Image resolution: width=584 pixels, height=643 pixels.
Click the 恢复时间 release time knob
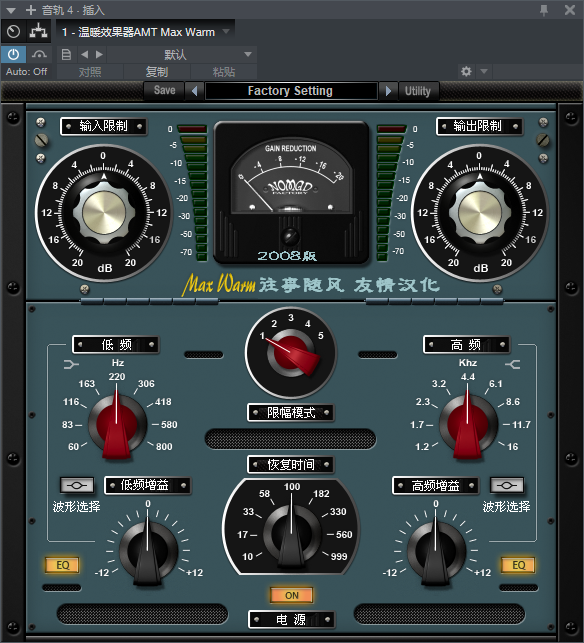click(x=292, y=533)
